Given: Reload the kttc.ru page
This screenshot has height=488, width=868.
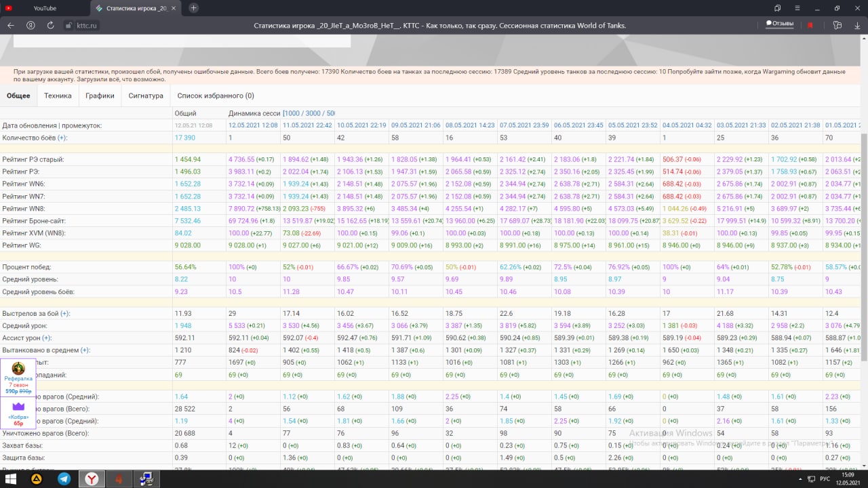Looking at the screenshot, I should 50,25.
